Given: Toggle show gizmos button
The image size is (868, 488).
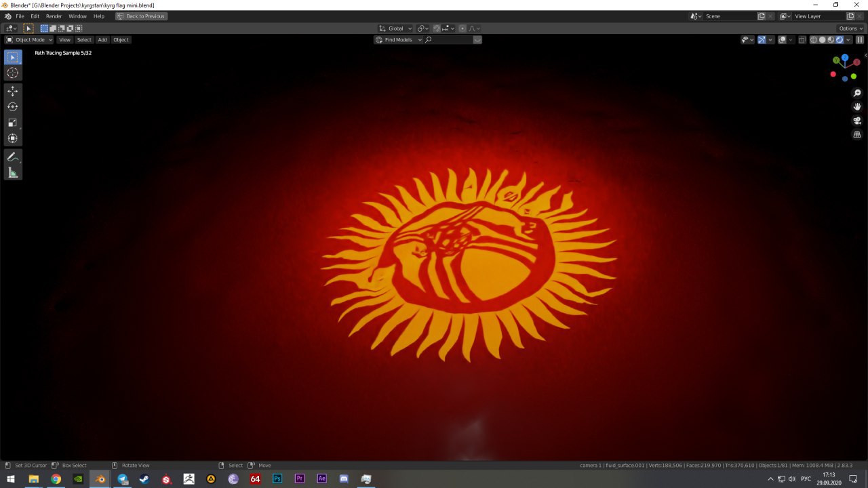Looking at the screenshot, I should pyautogui.click(x=762, y=39).
